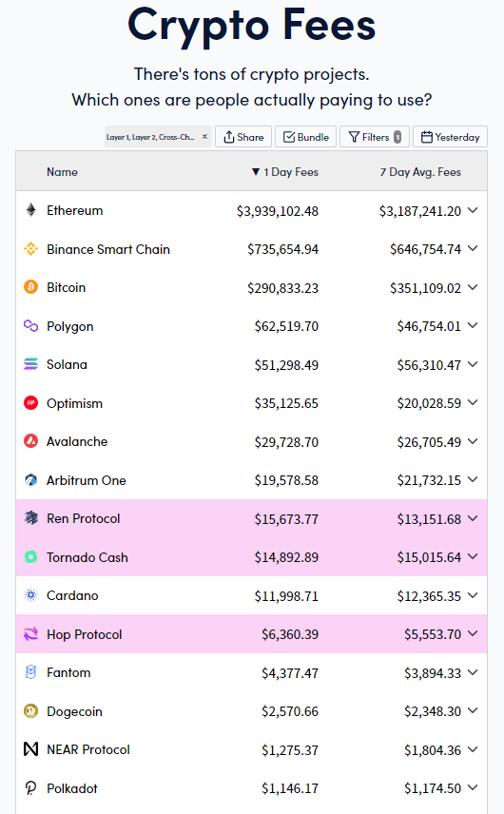
Task: Sort by 7 Day Avg. Fees column
Action: click(x=420, y=172)
